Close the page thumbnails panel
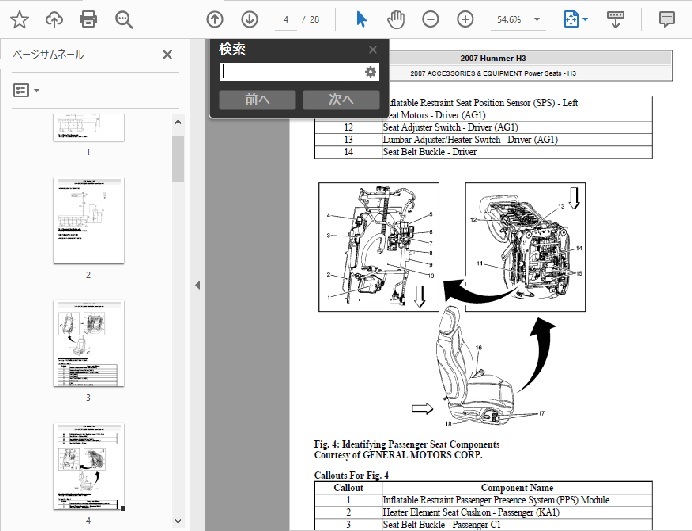 click(x=167, y=55)
